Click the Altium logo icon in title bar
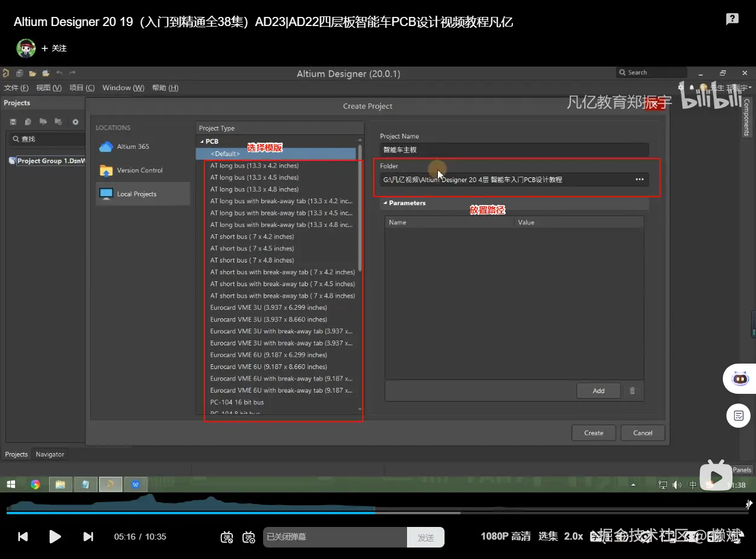The width and height of the screenshot is (756, 559). (5, 73)
